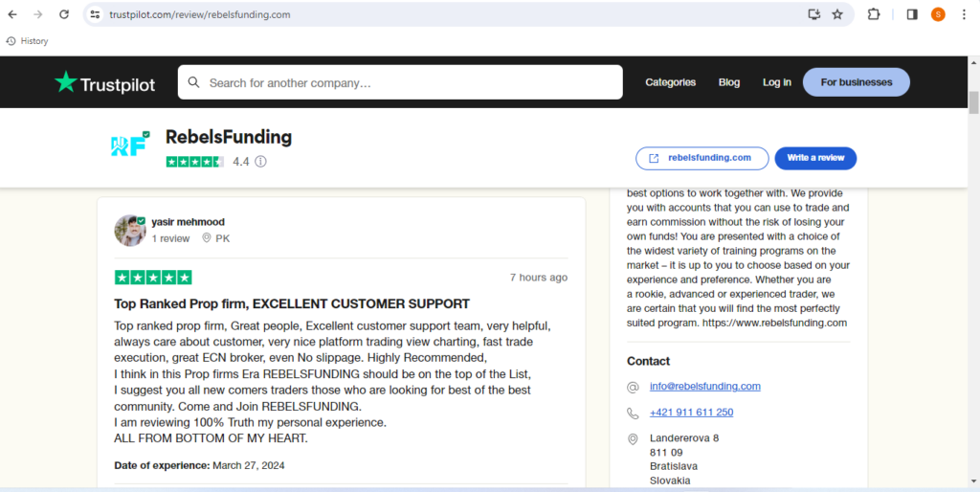980x492 pixels.
Task: Bookmark this page with star icon
Action: 837,14
